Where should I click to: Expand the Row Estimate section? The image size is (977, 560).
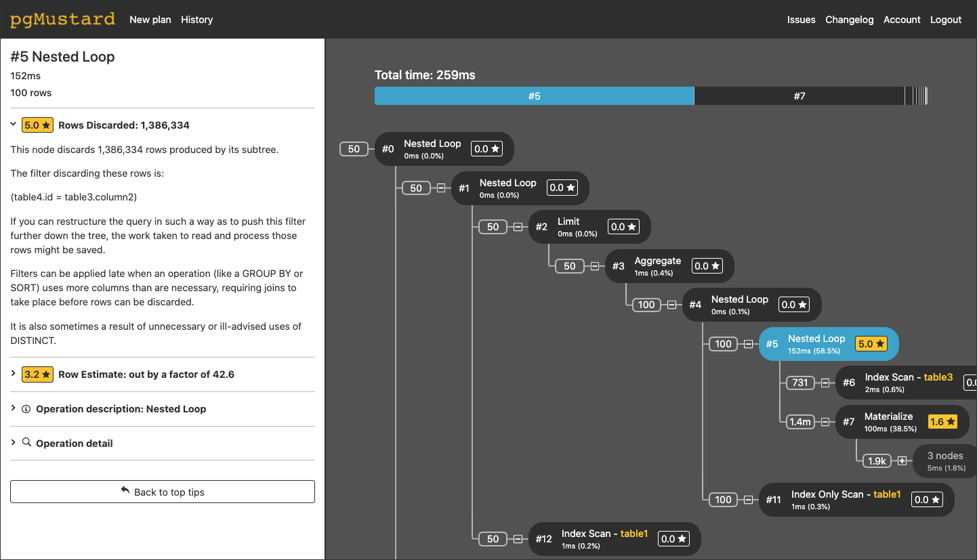[12, 374]
